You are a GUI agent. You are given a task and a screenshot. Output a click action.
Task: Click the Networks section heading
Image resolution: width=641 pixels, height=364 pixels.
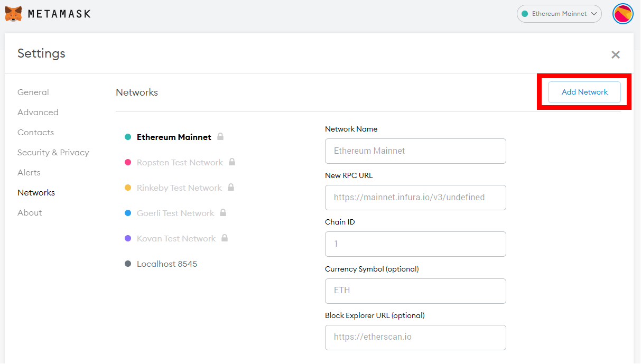(x=137, y=92)
